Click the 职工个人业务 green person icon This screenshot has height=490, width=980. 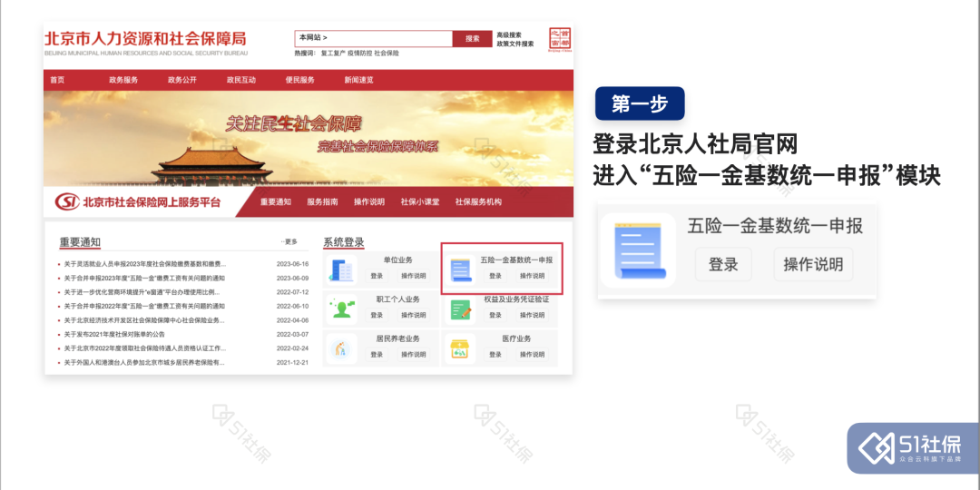point(342,309)
